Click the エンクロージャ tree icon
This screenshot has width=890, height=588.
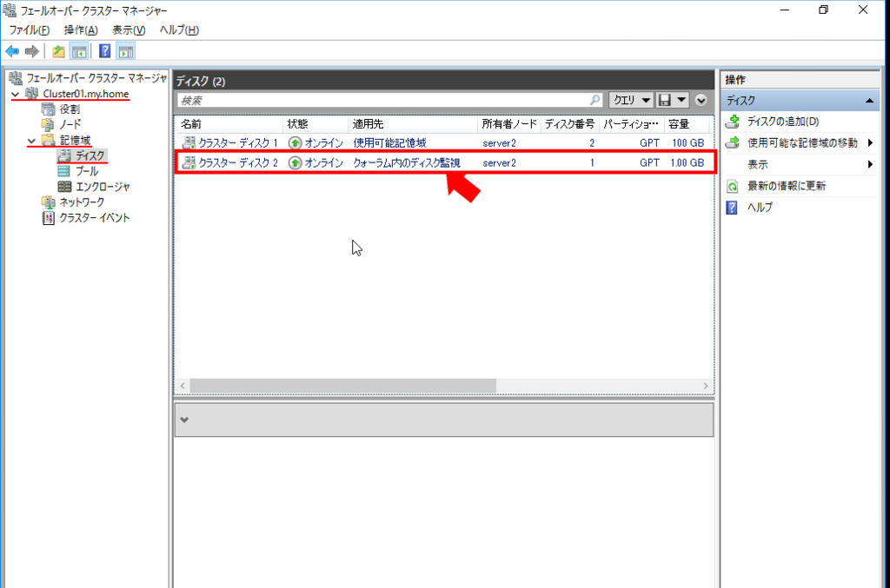coord(64,187)
